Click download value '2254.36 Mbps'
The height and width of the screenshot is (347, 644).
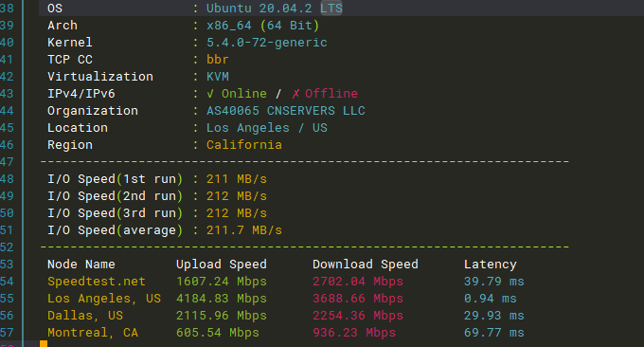(358, 316)
